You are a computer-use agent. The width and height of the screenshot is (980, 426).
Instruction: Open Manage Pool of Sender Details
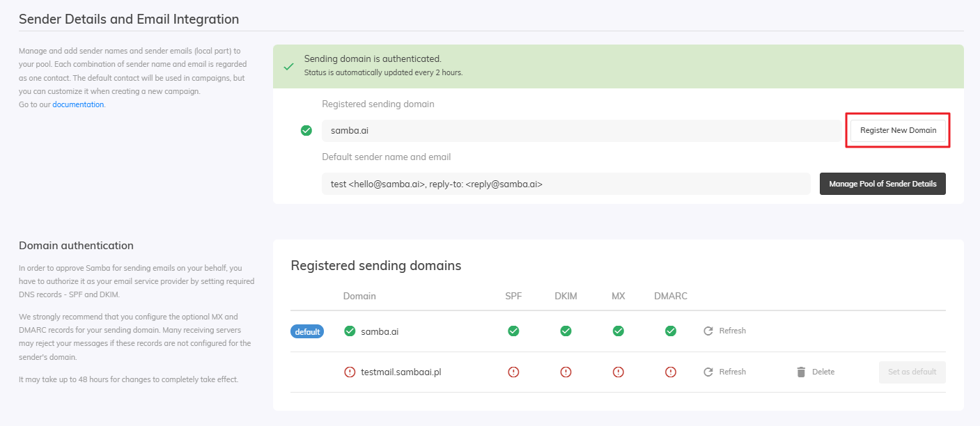(882, 184)
